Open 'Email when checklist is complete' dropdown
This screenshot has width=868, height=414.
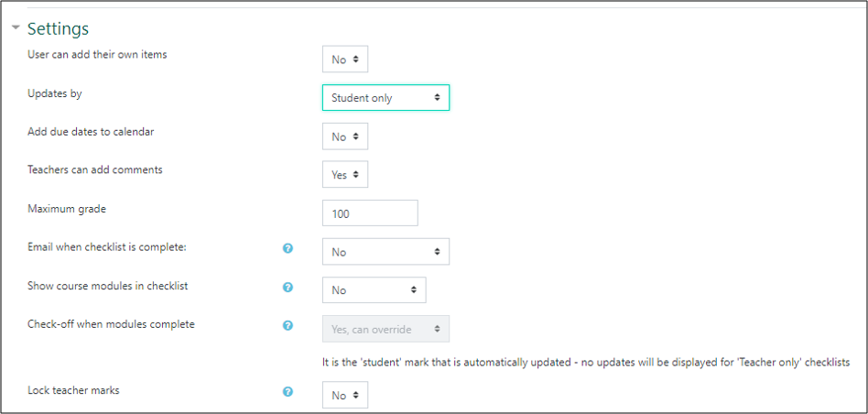385,252
